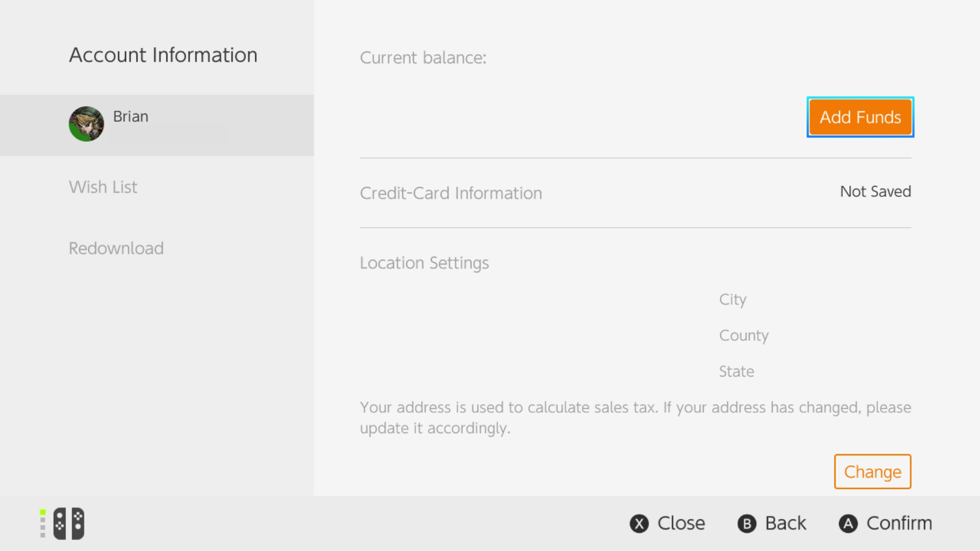Click the green player indicator light

click(x=43, y=512)
